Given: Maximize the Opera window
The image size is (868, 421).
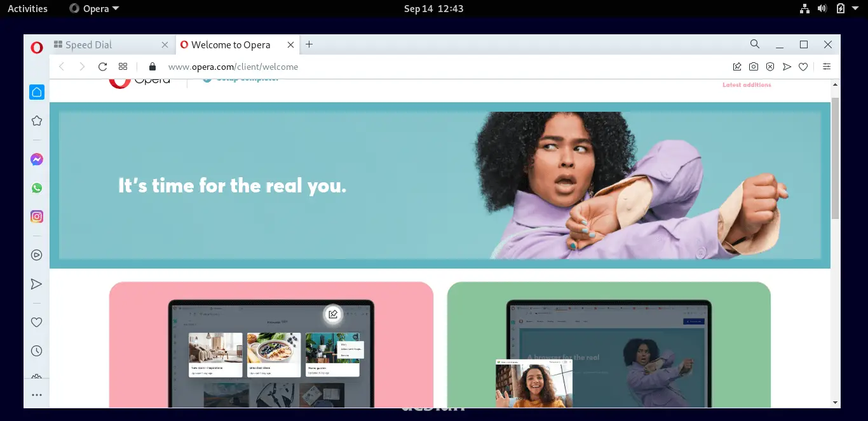Looking at the screenshot, I should (x=804, y=44).
